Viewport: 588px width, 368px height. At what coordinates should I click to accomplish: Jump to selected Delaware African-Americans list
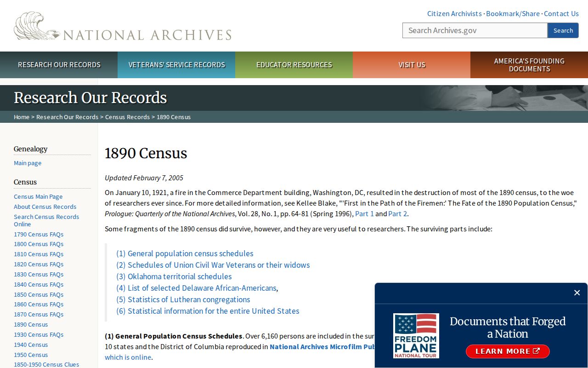pos(196,288)
